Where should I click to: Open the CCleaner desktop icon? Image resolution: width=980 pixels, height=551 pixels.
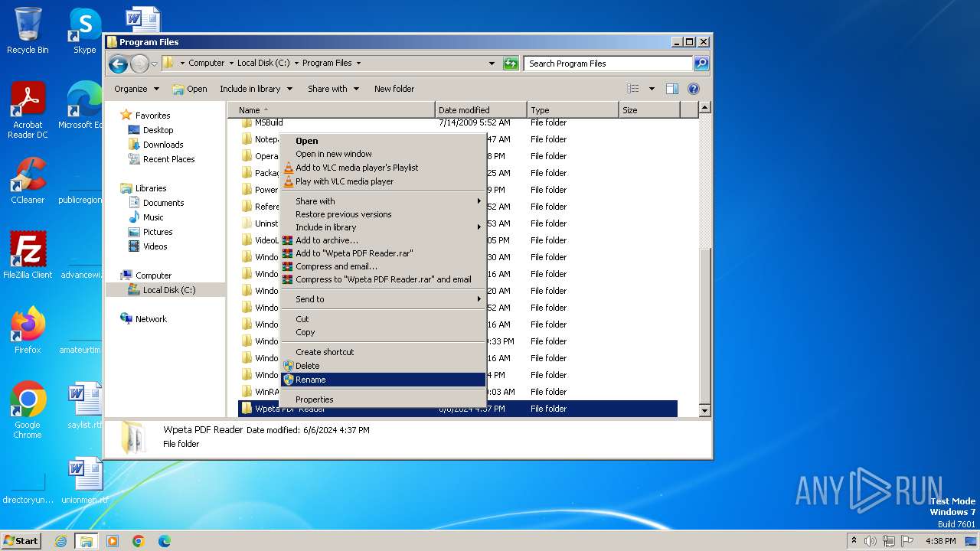coord(28,181)
